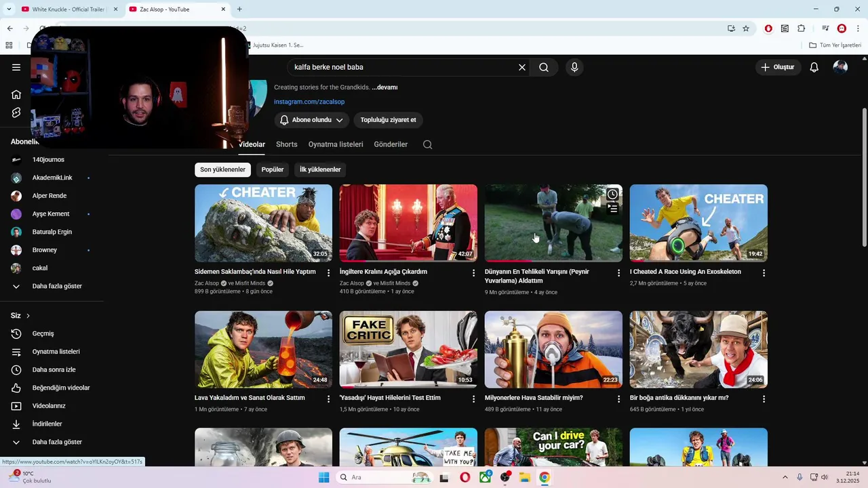Open video titled Milyonerlere Hava Satabilir miyim?

(x=534, y=398)
